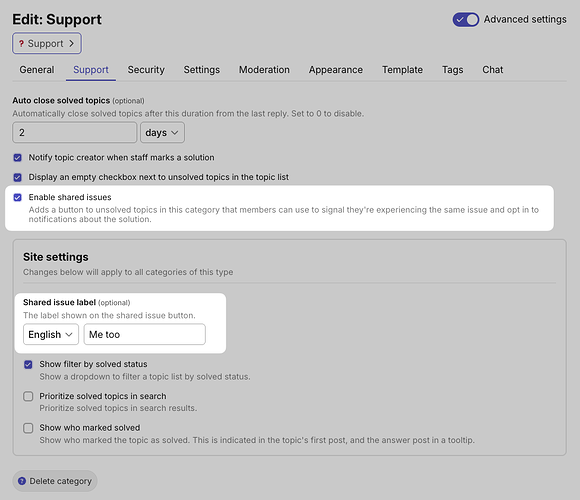Click 'Show who marked the topic as solved' description
The image size is (580, 500).
coord(257,440)
